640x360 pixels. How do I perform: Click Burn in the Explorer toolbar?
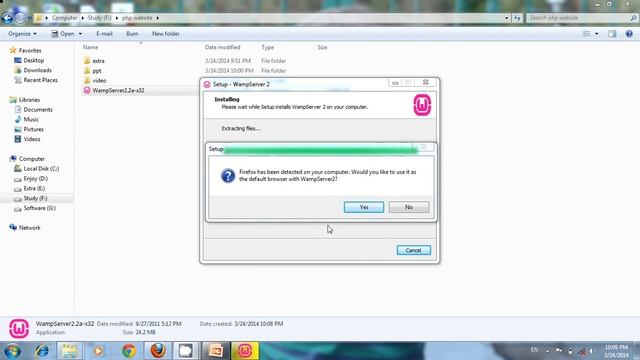point(132,34)
